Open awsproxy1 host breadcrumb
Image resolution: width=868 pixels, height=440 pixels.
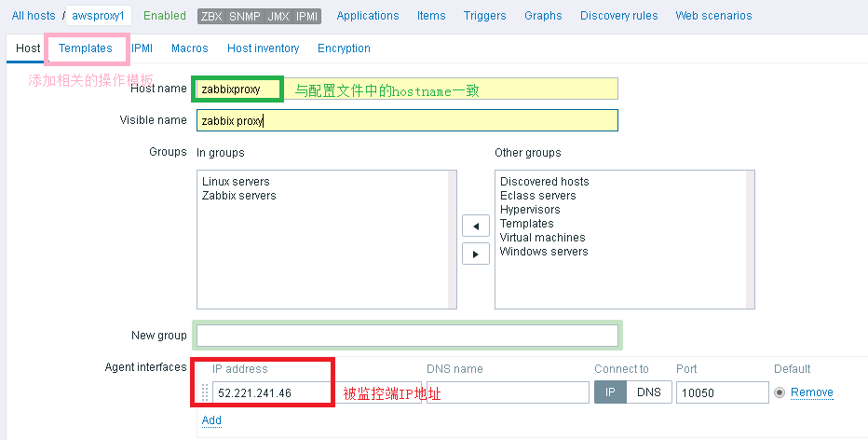[98, 16]
